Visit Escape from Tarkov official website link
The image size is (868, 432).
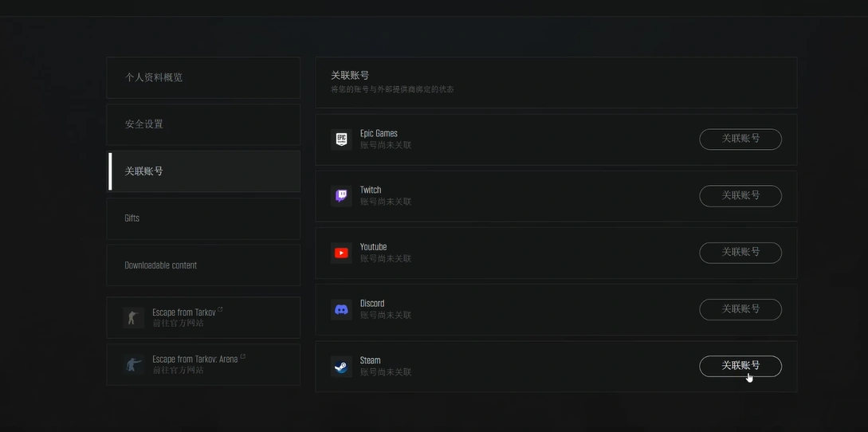(x=203, y=318)
